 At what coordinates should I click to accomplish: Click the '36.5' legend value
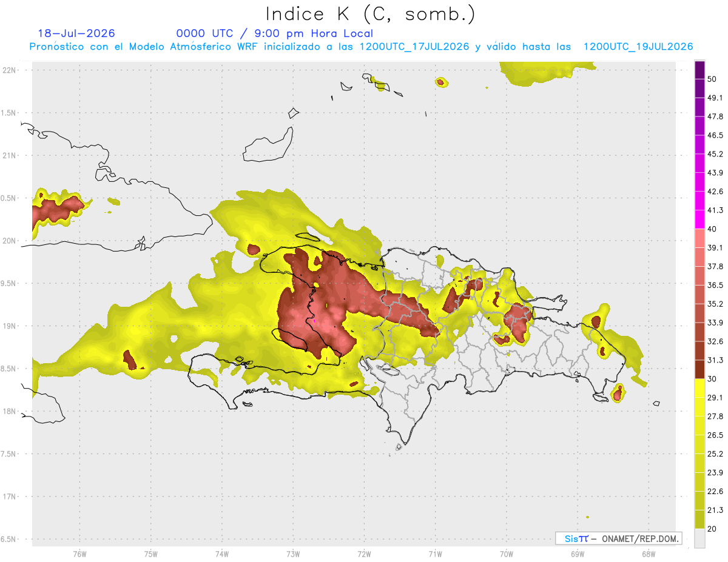point(715,285)
